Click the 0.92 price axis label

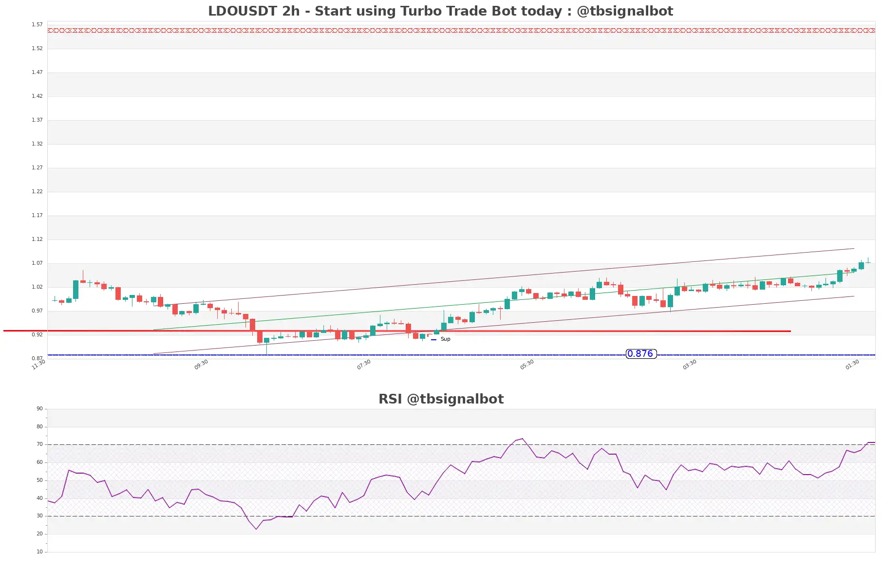(37, 334)
